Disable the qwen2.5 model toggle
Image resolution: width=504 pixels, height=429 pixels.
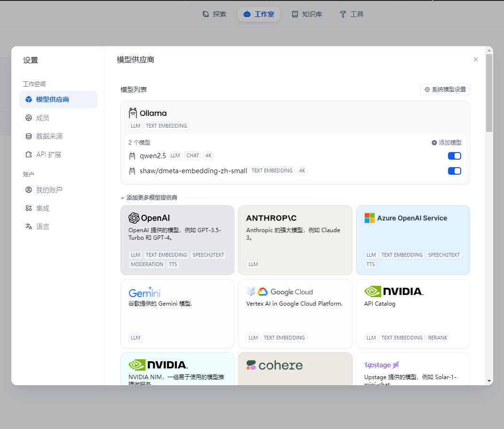[x=455, y=156]
